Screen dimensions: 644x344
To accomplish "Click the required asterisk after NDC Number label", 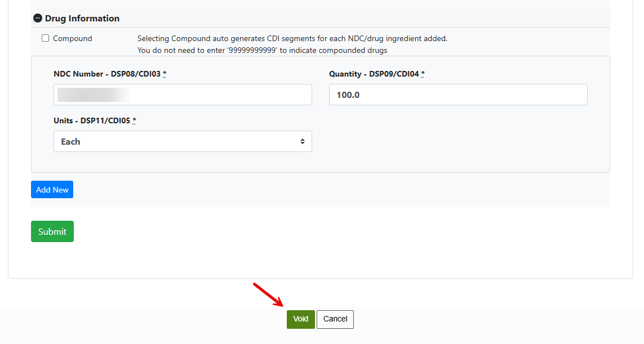I will [165, 74].
